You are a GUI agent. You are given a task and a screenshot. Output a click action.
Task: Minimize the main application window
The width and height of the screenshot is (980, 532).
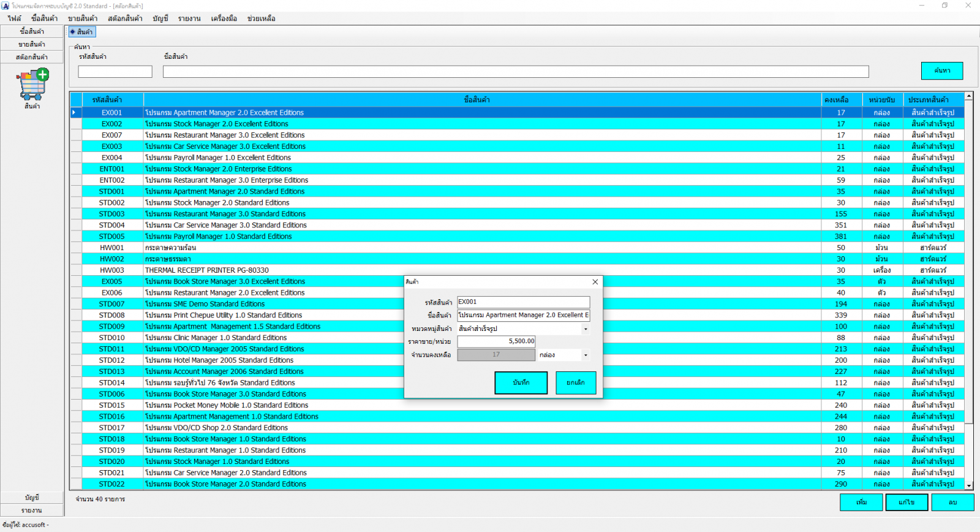coord(921,6)
